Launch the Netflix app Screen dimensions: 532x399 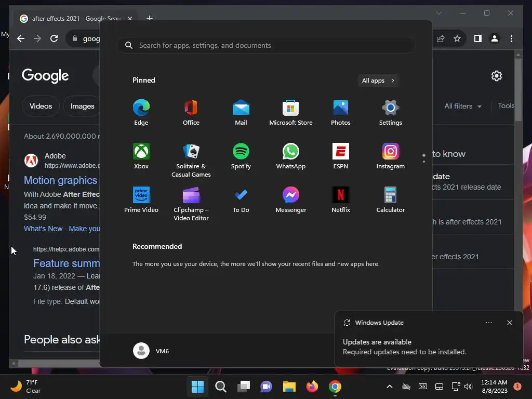tap(341, 200)
